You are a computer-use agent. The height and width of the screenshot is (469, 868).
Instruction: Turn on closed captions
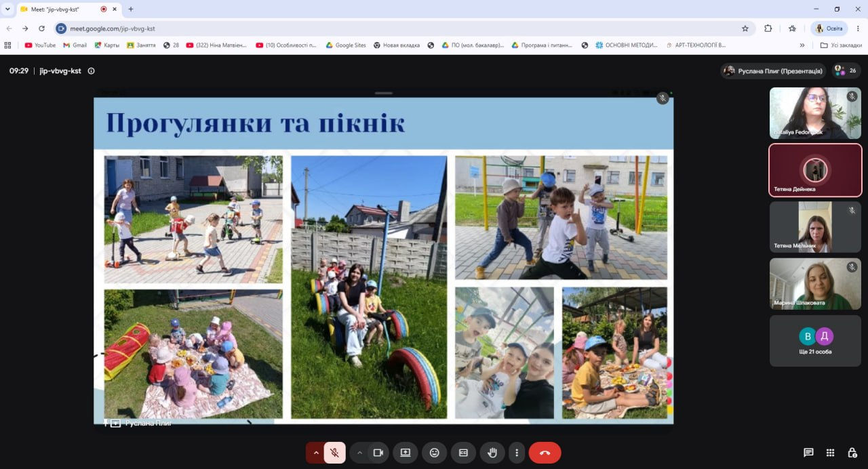click(x=464, y=453)
